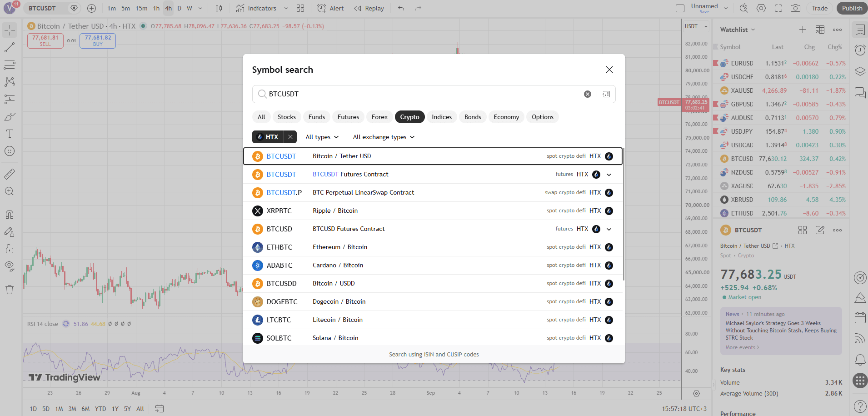This screenshot has width=868, height=416.
Task: Choose the Options filter tab
Action: point(543,117)
